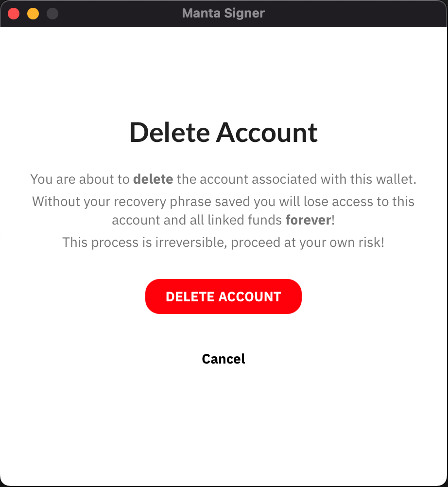Select the bold word forever
The width and height of the screenshot is (448, 487).
(308, 220)
